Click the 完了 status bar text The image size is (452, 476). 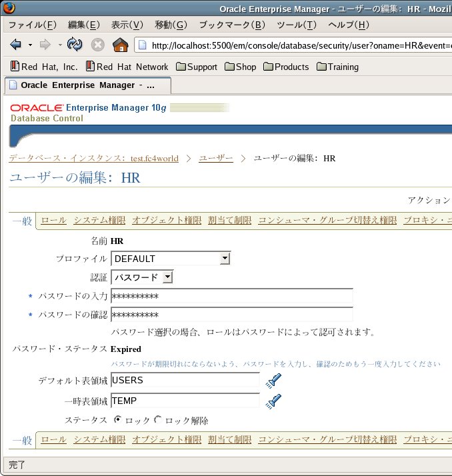(x=17, y=465)
